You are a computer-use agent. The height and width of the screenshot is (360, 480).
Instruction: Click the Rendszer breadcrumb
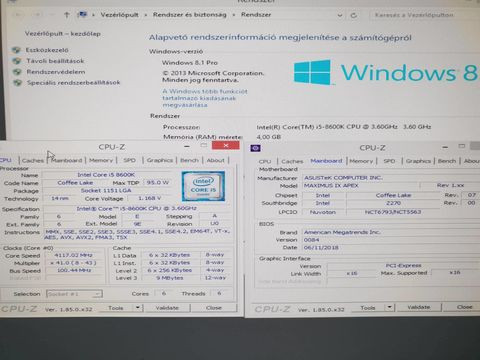(x=256, y=15)
